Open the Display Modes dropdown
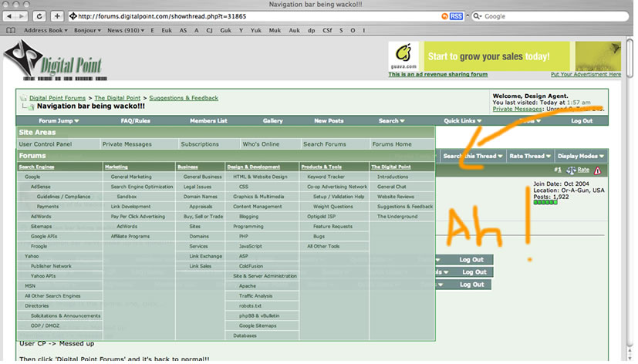Viewport: 638px width, 364px height. coord(581,157)
